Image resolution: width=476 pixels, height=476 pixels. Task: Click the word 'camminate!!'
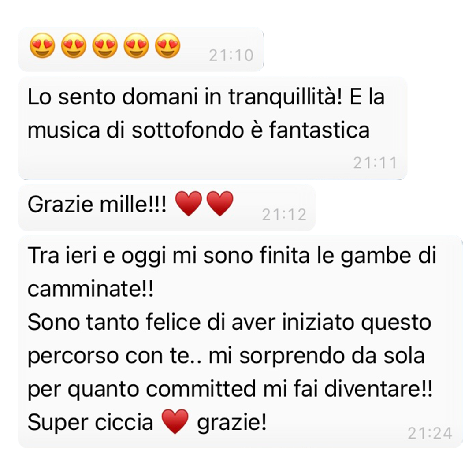point(91,288)
